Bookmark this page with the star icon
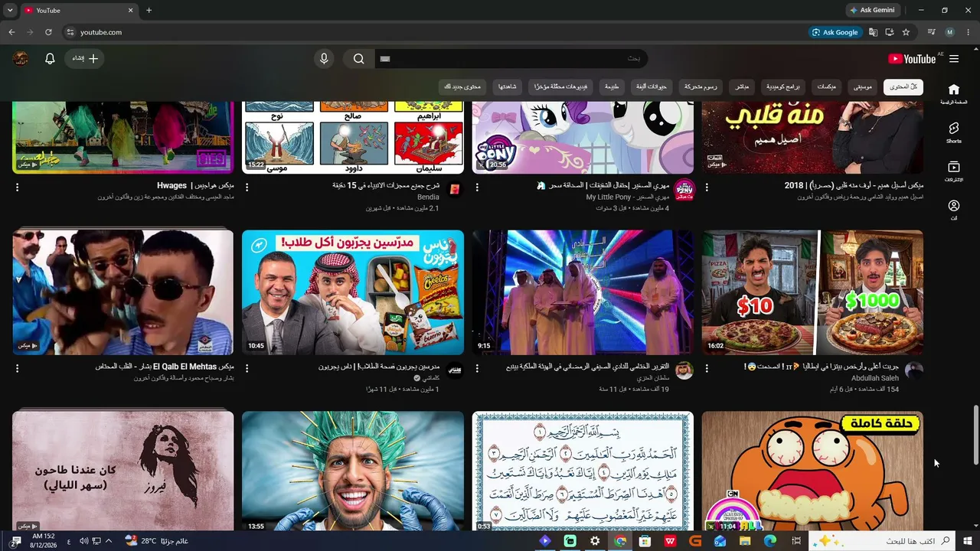 coord(906,32)
